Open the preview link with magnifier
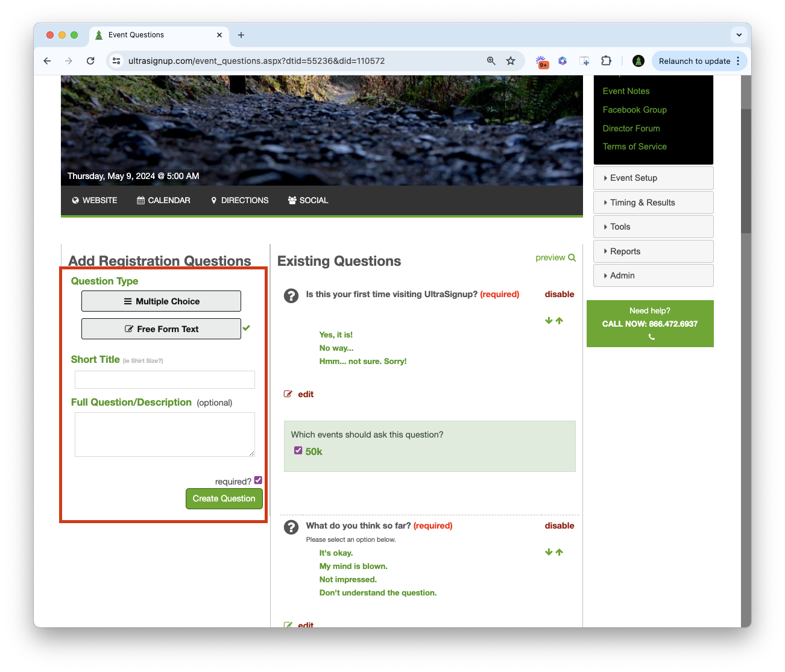The width and height of the screenshot is (785, 672). pyautogui.click(x=555, y=257)
